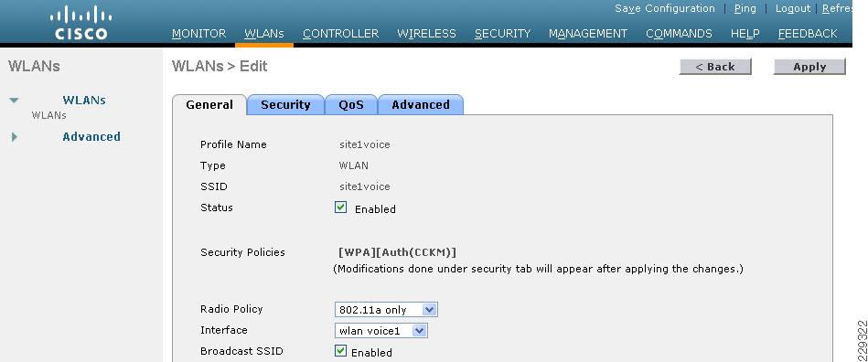
Task: Click the Cisco logo
Action: click(79, 23)
